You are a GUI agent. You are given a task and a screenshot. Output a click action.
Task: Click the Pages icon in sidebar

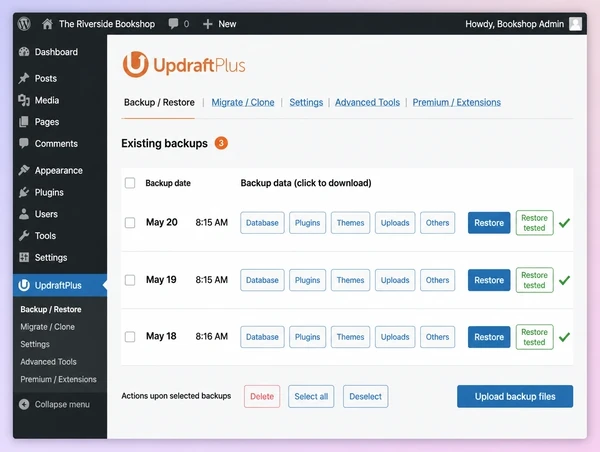click(x=24, y=122)
